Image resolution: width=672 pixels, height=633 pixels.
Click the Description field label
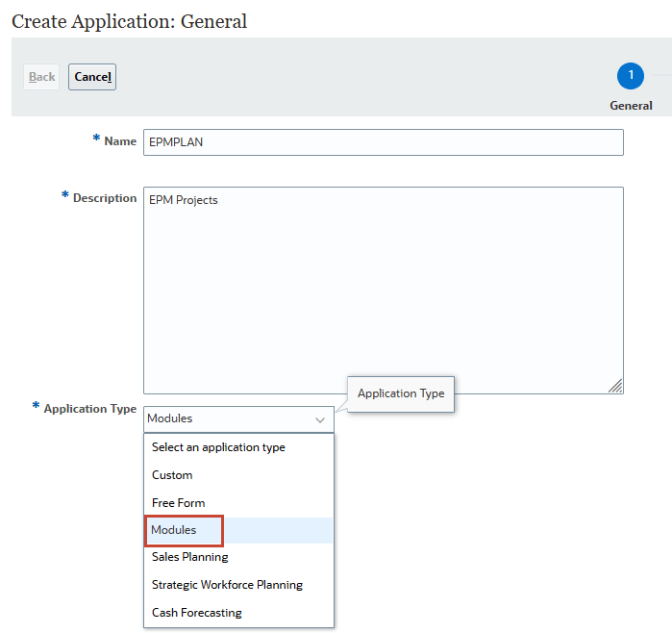[105, 198]
